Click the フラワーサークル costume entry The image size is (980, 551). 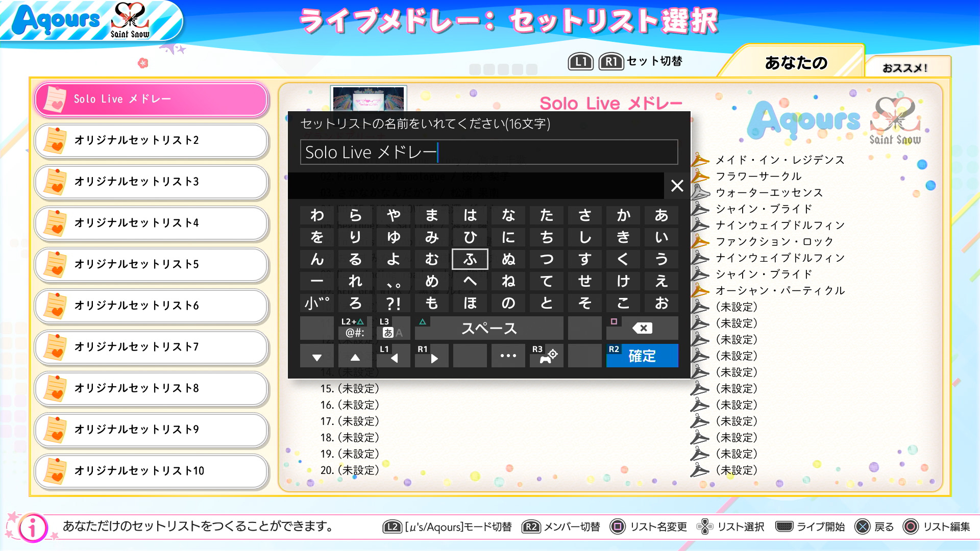click(758, 176)
